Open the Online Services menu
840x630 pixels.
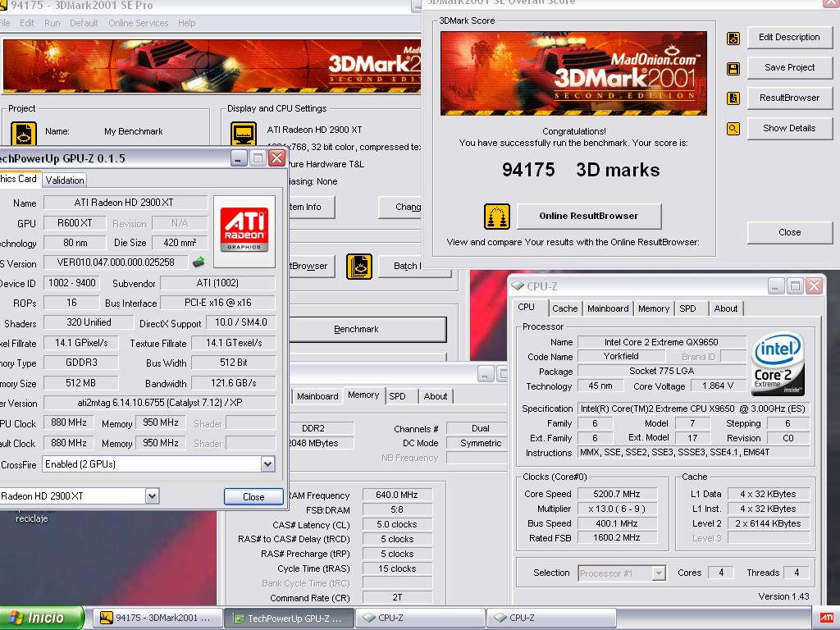138,23
